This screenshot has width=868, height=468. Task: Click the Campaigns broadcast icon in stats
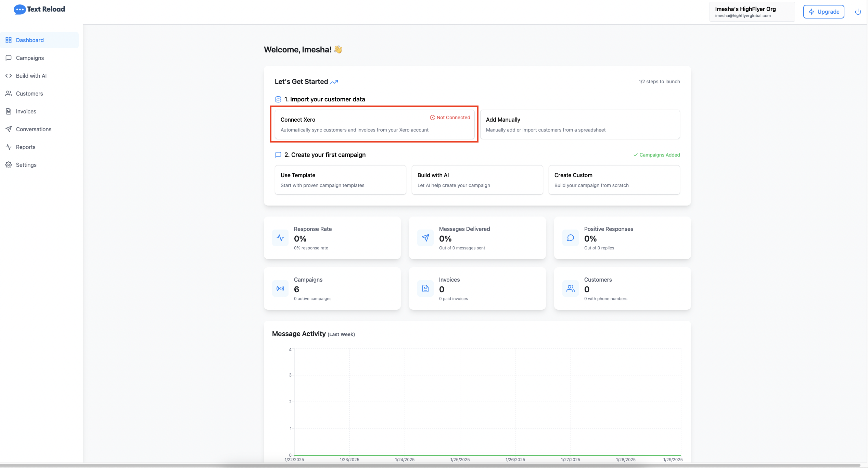pyautogui.click(x=280, y=288)
